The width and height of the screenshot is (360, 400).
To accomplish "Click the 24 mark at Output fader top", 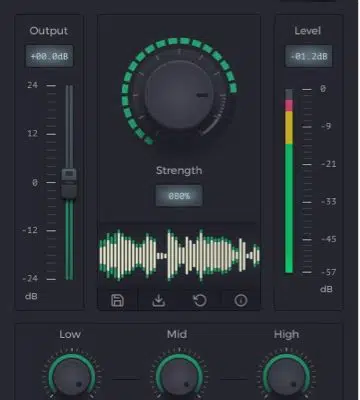I will (32, 85).
